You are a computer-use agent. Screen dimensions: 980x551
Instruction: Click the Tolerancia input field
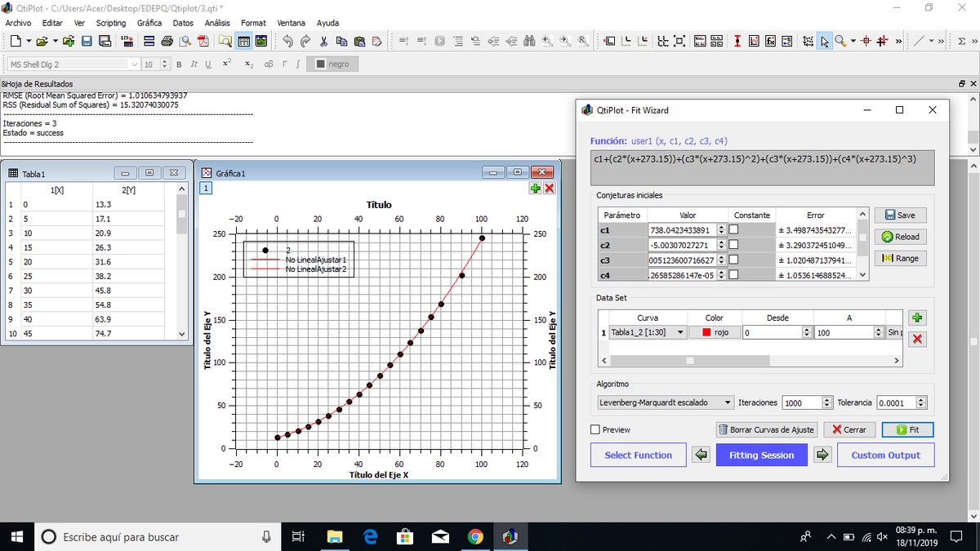(x=897, y=402)
